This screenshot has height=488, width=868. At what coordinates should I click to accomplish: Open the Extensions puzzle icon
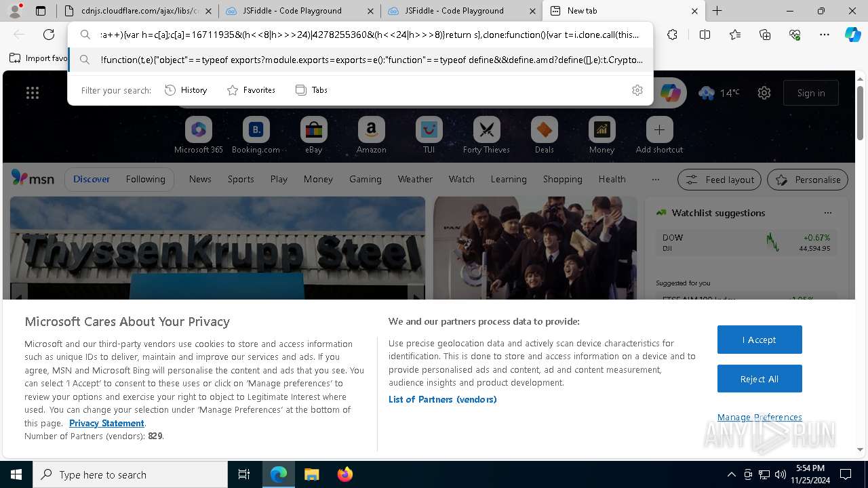pyautogui.click(x=672, y=35)
